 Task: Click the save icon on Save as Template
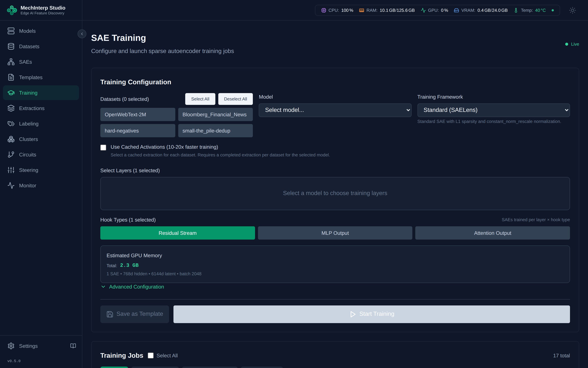pyautogui.click(x=110, y=314)
